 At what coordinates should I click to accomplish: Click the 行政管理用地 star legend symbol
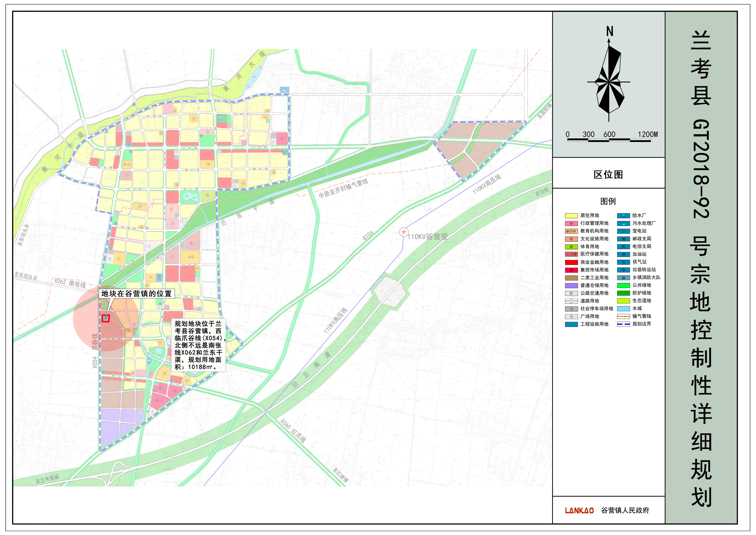point(571,223)
